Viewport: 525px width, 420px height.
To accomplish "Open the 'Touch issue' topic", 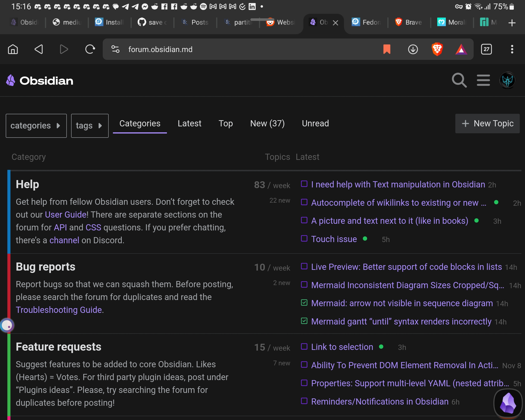I will [334, 239].
